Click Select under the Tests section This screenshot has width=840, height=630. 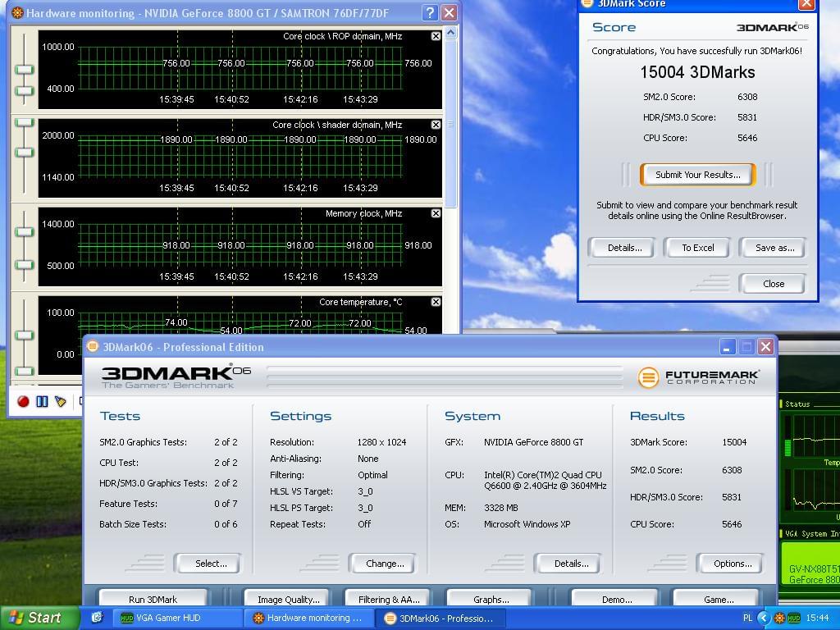(x=211, y=564)
